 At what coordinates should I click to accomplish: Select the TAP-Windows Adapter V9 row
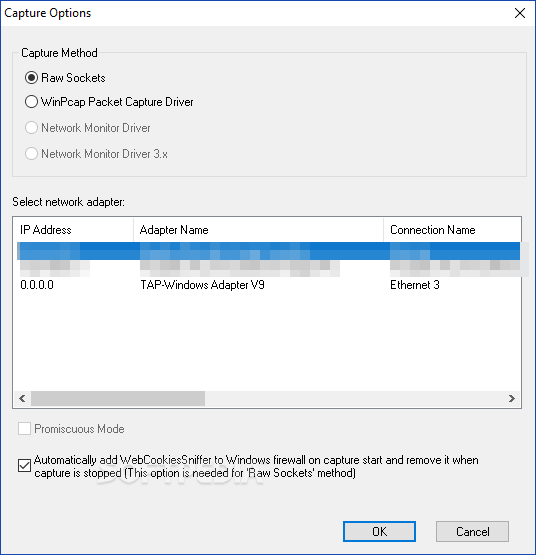(x=268, y=285)
